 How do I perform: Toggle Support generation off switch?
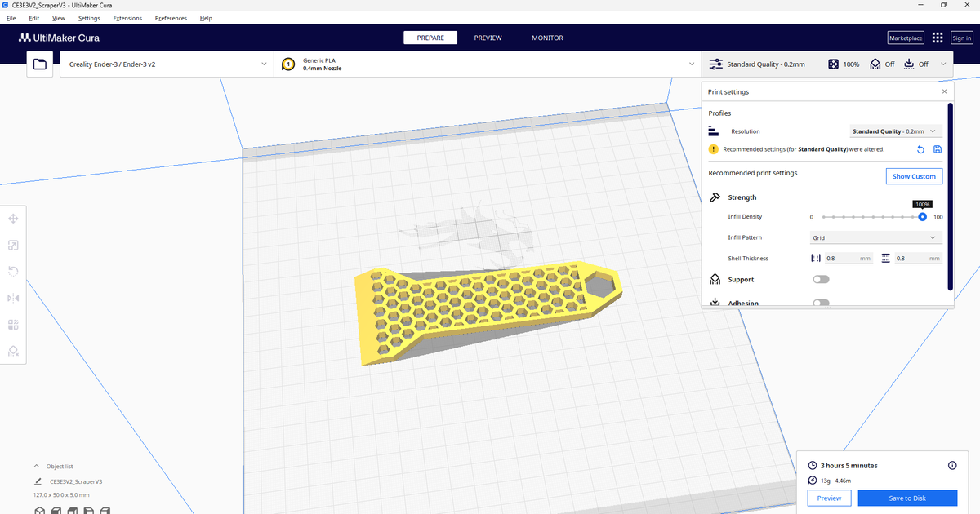point(820,278)
